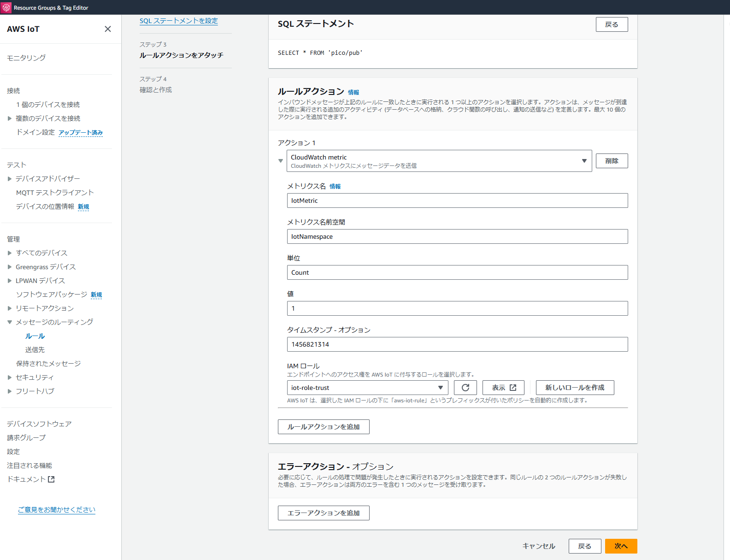Click 情報 link beside メトリクス名
Image resolution: width=730 pixels, height=560 pixels.
pos(335,186)
